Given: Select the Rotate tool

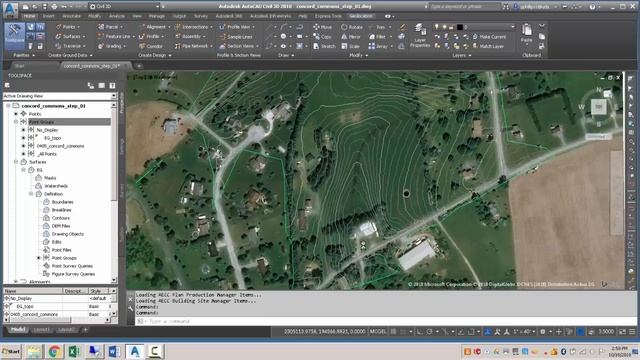Looking at the screenshot, I should click(352, 27).
